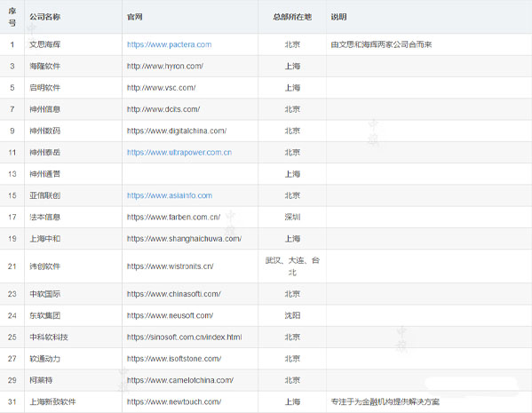This screenshot has width=532, height=413.
Task: Select company name 启明软件
Action: 44,88
